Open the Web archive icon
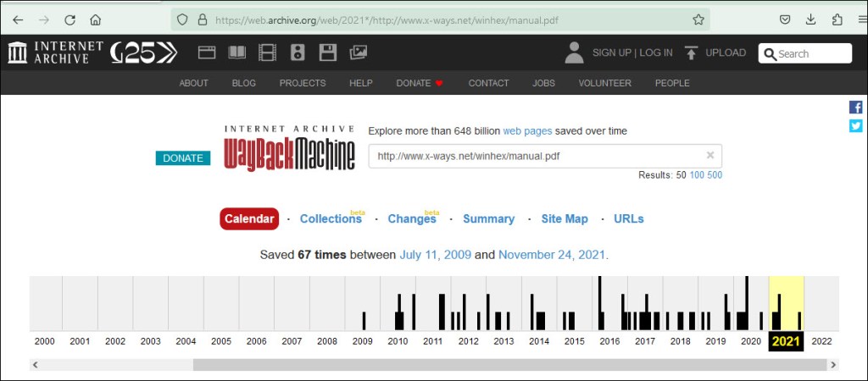Image resolution: width=868 pixels, height=381 pixels. pos(207,52)
